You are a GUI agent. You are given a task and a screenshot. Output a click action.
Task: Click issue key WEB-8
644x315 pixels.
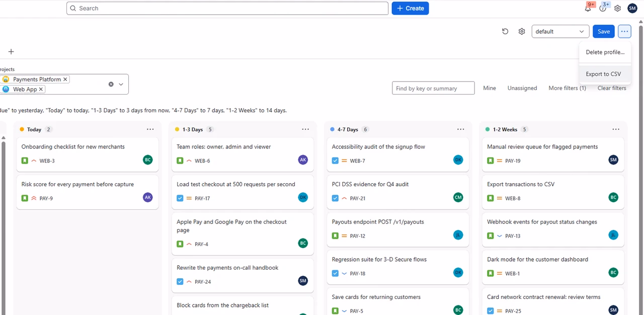click(x=513, y=198)
